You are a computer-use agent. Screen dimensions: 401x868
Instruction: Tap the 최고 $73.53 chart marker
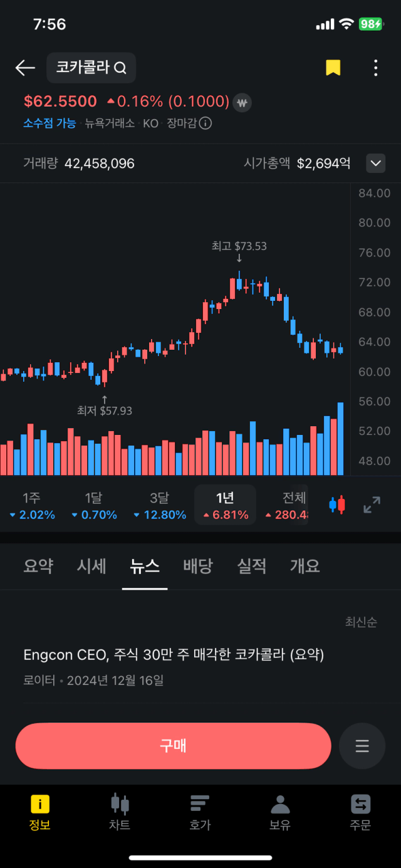(x=239, y=246)
